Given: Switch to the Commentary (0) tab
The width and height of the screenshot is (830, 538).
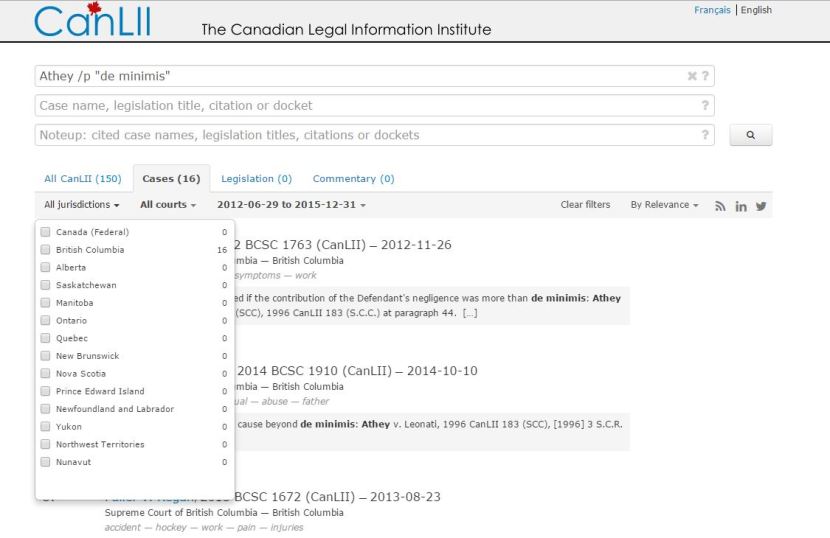Looking at the screenshot, I should (x=353, y=179).
